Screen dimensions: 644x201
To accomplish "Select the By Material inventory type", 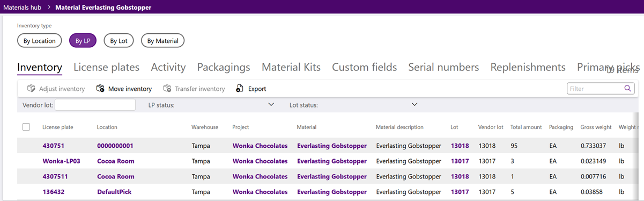I will (163, 40).
